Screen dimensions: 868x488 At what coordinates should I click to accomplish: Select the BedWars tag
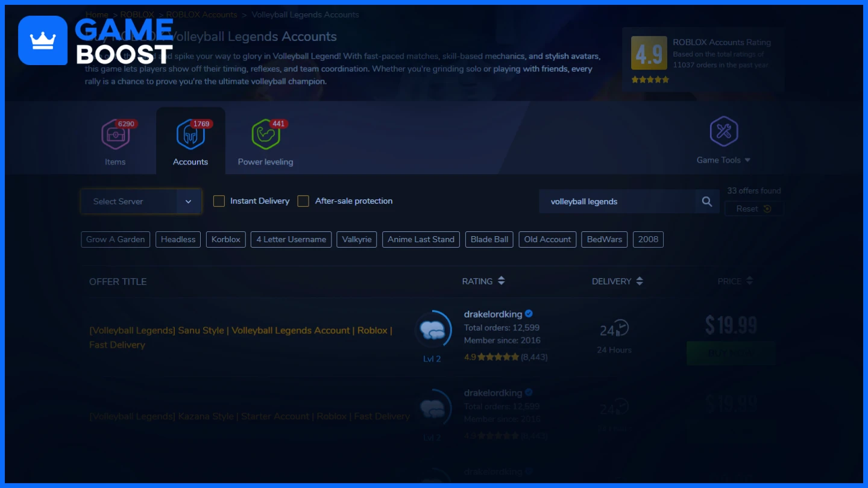coord(605,239)
